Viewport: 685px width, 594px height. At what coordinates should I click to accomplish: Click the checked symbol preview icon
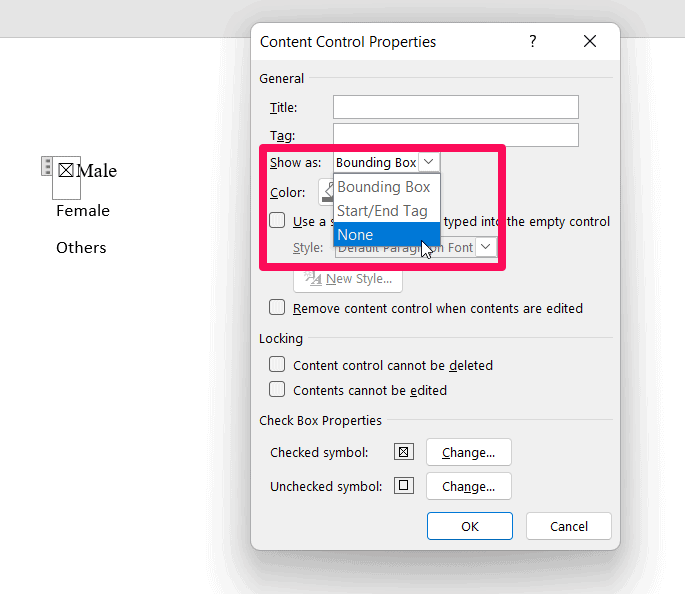[x=404, y=452]
